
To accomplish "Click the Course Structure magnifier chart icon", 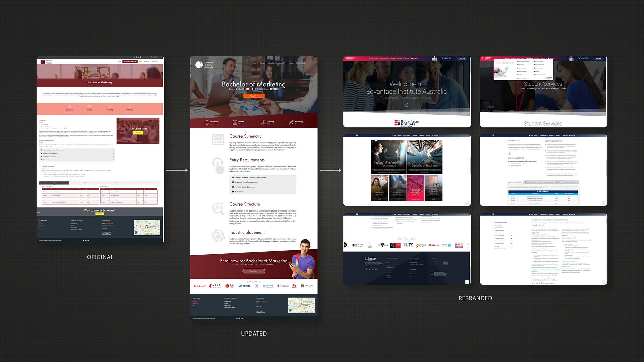I will (218, 208).
